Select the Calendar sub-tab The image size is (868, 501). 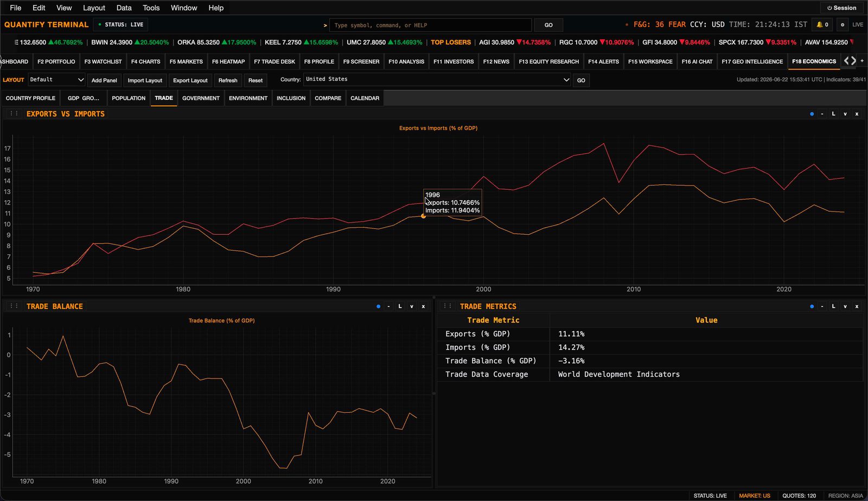pyautogui.click(x=365, y=98)
